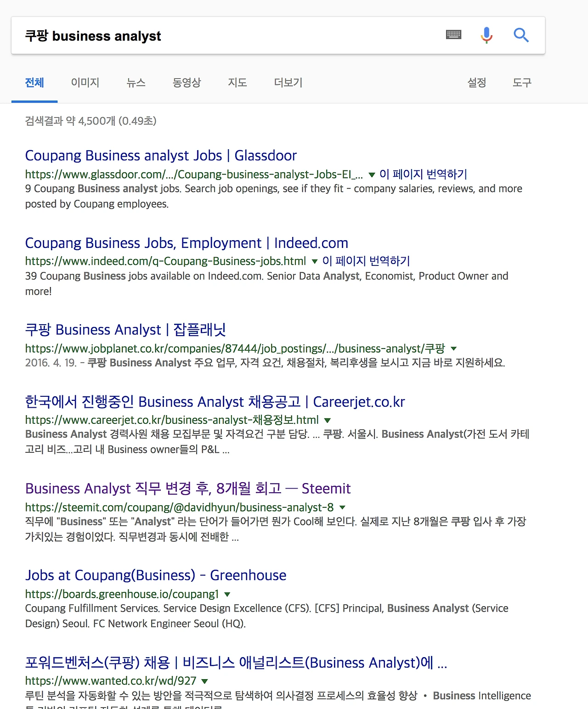Open the 포워드벤처스(쿠팡) 채용 wanted result
The image size is (588, 709).
[236, 663]
